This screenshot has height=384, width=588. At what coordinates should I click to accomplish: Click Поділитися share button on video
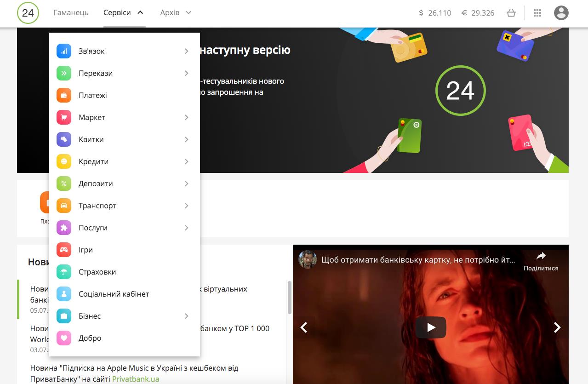point(541,261)
